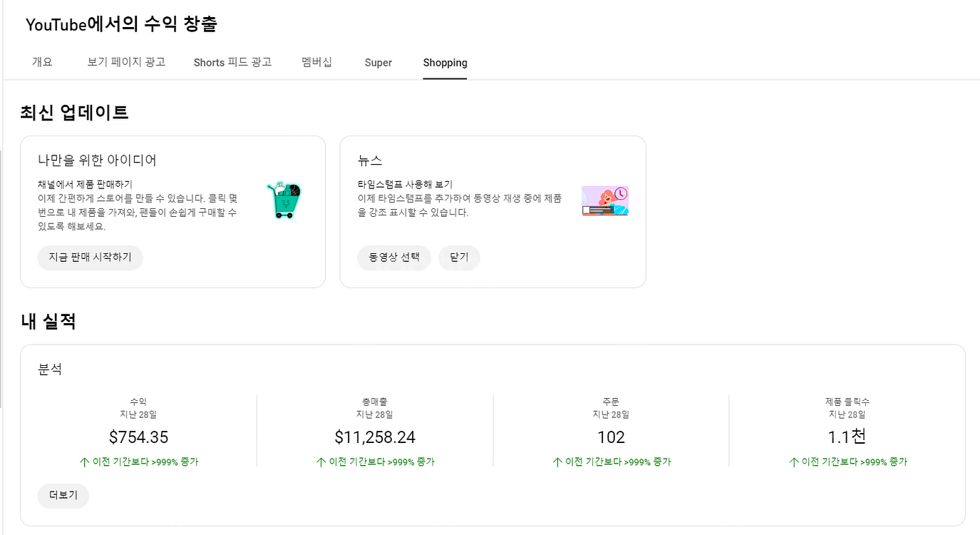Image resolution: width=980 pixels, height=535 pixels.
Task: Open the Super tab
Action: pos(378,63)
